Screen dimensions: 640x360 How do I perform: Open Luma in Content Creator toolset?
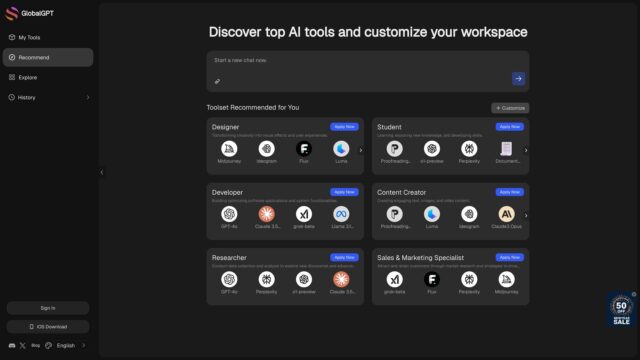click(432, 214)
